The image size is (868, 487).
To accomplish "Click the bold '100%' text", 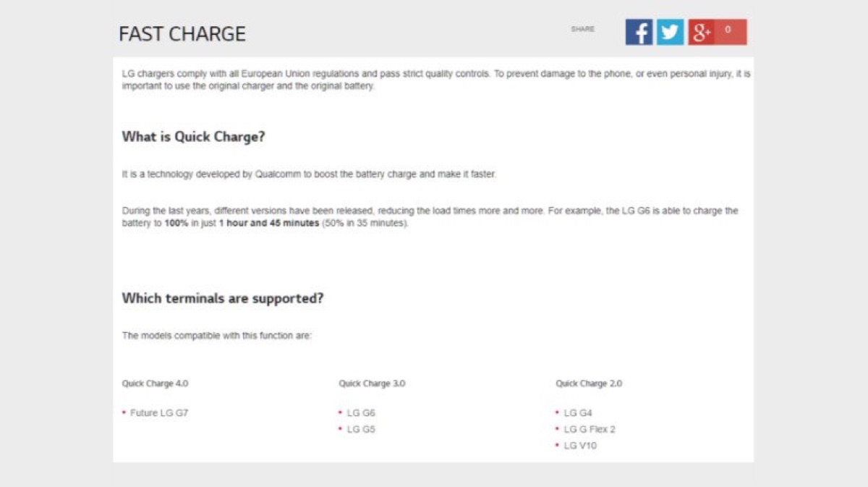I will point(176,224).
